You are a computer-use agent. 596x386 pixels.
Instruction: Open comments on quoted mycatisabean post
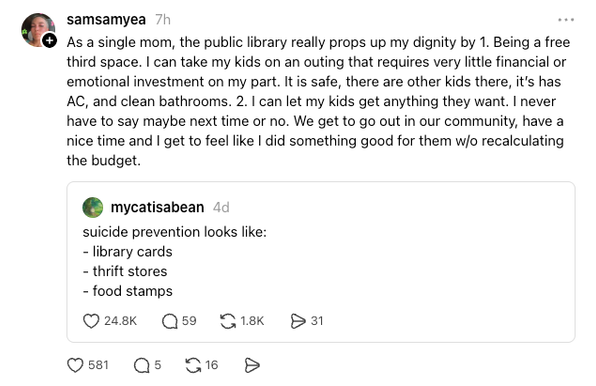170,321
